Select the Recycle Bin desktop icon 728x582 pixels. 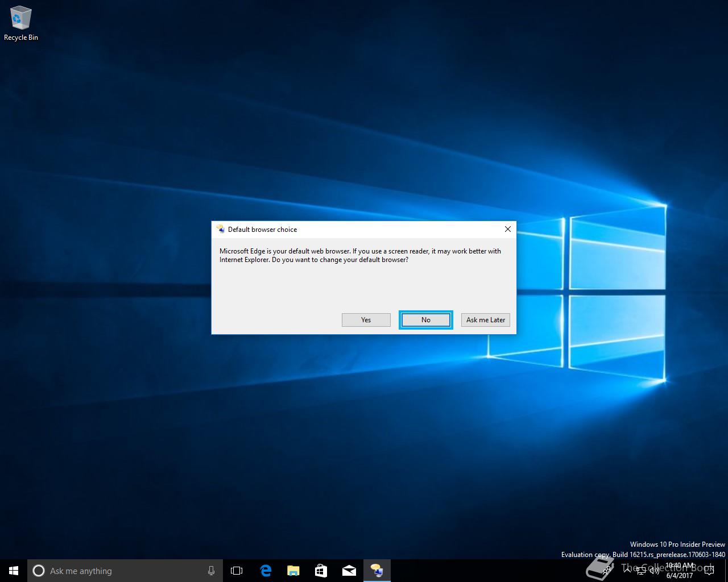click(21, 24)
